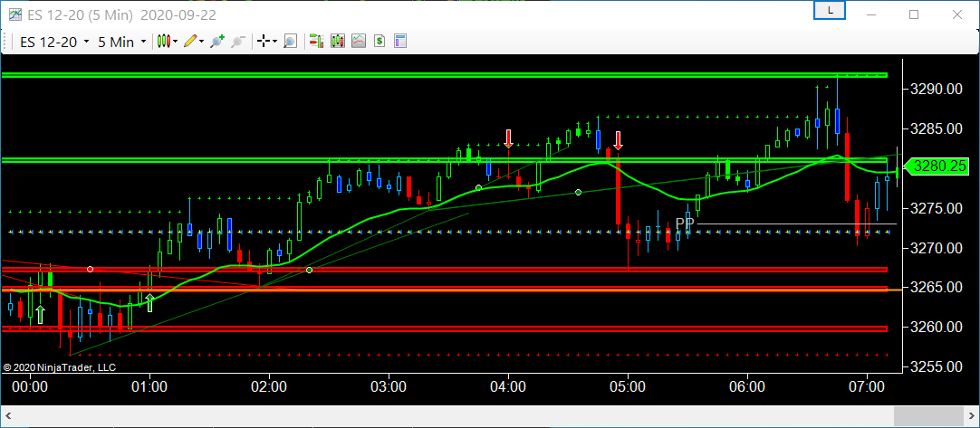Open the indicators line chart icon
This screenshot has width=980, height=428.
click(359, 42)
